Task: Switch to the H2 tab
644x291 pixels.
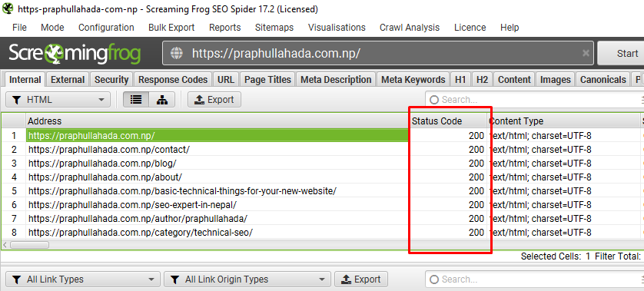Action: [482, 80]
